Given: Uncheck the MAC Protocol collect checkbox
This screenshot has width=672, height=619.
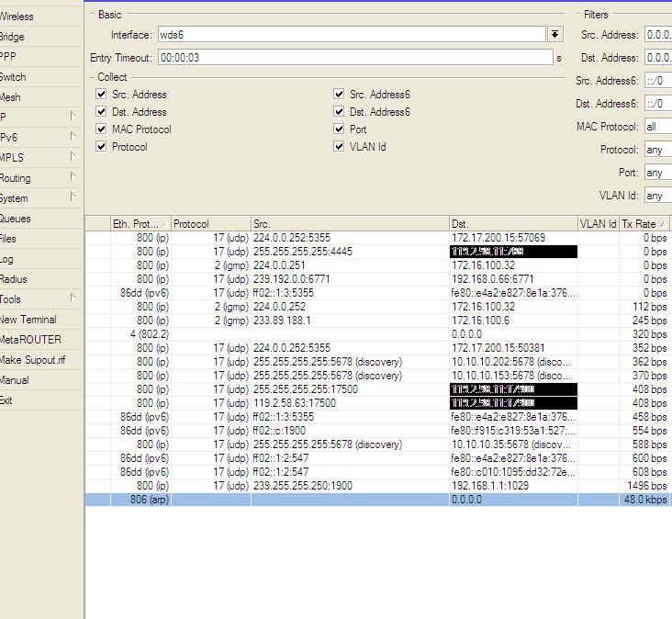Looking at the screenshot, I should coord(101,129).
